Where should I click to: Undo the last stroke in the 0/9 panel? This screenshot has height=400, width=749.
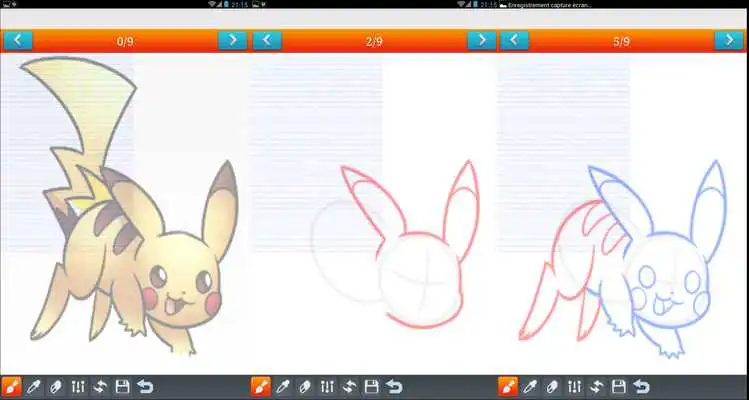(x=145, y=387)
